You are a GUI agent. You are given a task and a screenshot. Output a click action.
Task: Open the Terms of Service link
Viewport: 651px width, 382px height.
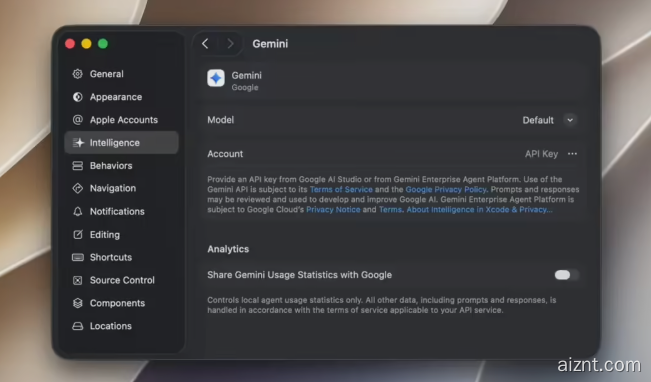(341, 189)
